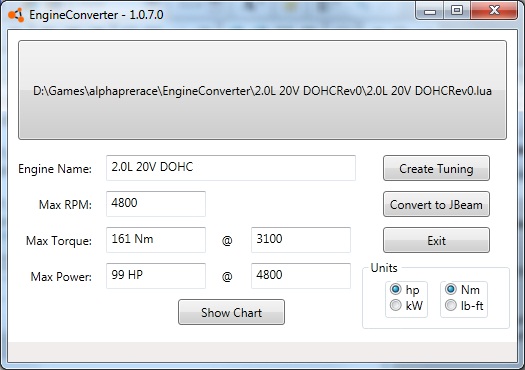
Task: Click the Engine Name: label
Action: point(55,169)
